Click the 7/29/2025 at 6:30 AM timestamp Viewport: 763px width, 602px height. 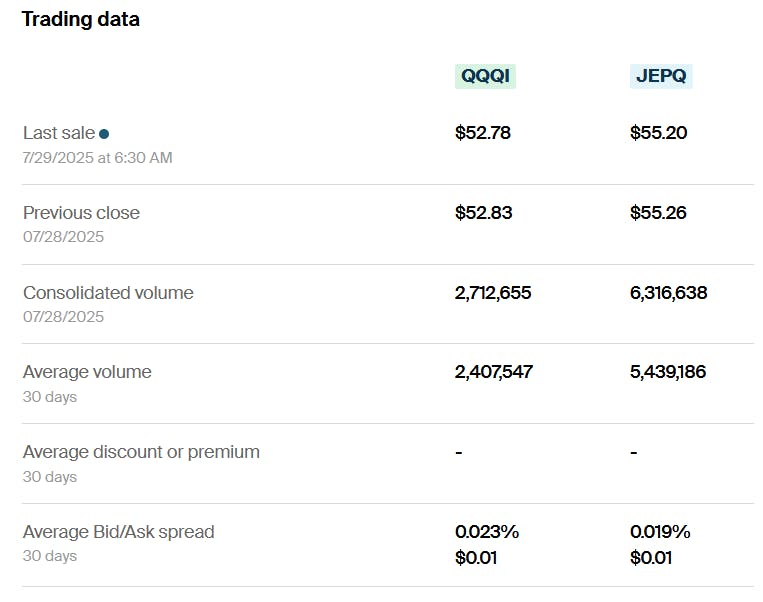pos(97,157)
